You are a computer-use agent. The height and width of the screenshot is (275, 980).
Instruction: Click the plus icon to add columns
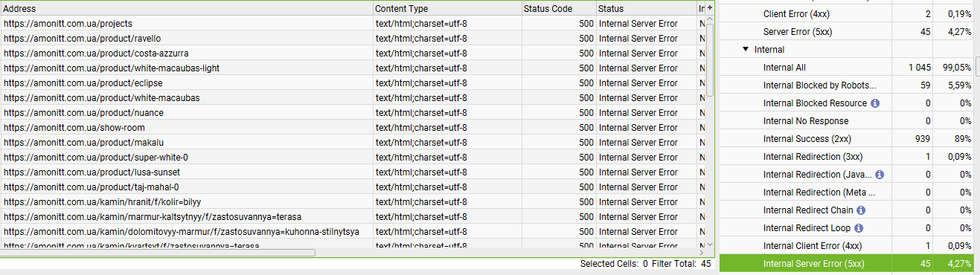click(710, 7)
